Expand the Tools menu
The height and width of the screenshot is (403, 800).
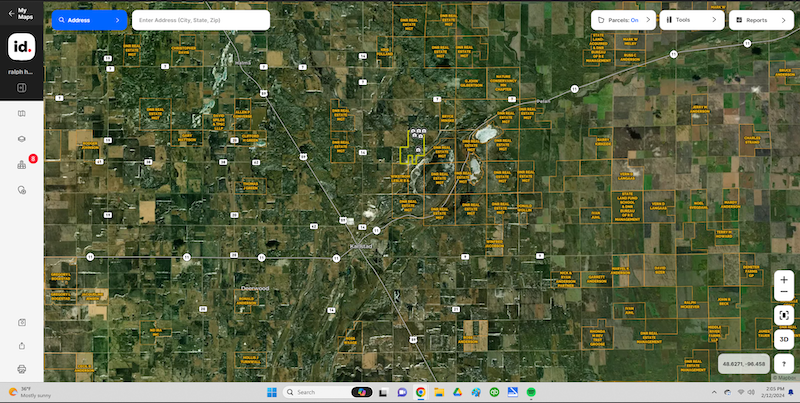[x=691, y=19]
